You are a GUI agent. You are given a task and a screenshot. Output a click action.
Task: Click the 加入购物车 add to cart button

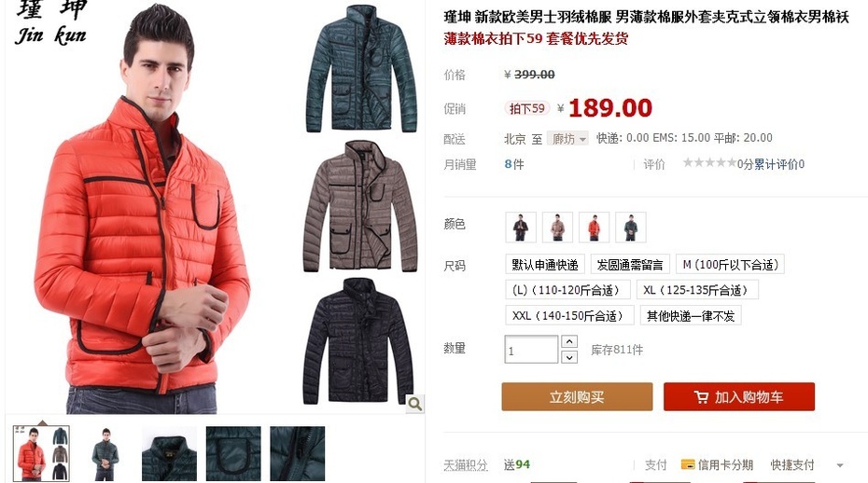pos(739,396)
